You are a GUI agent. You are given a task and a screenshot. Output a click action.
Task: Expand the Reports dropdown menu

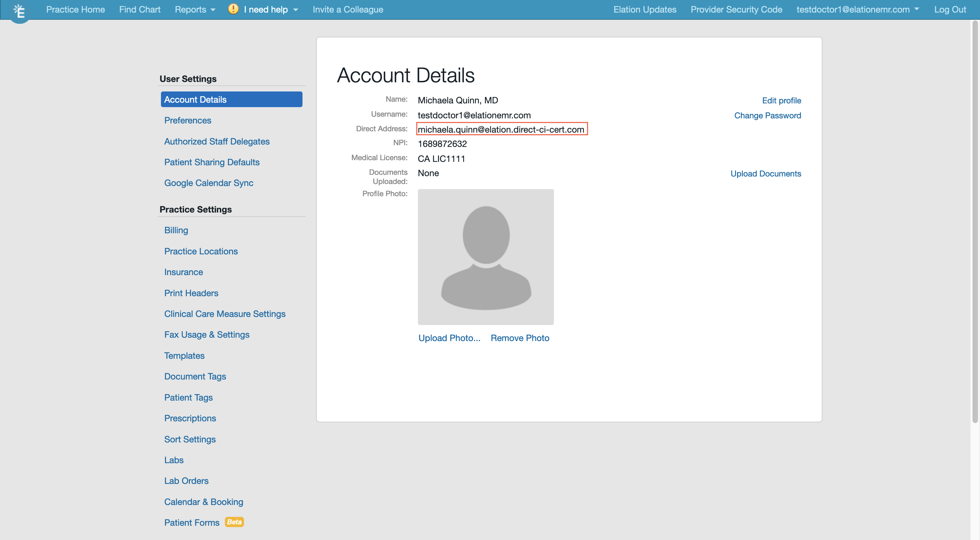coord(195,9)
